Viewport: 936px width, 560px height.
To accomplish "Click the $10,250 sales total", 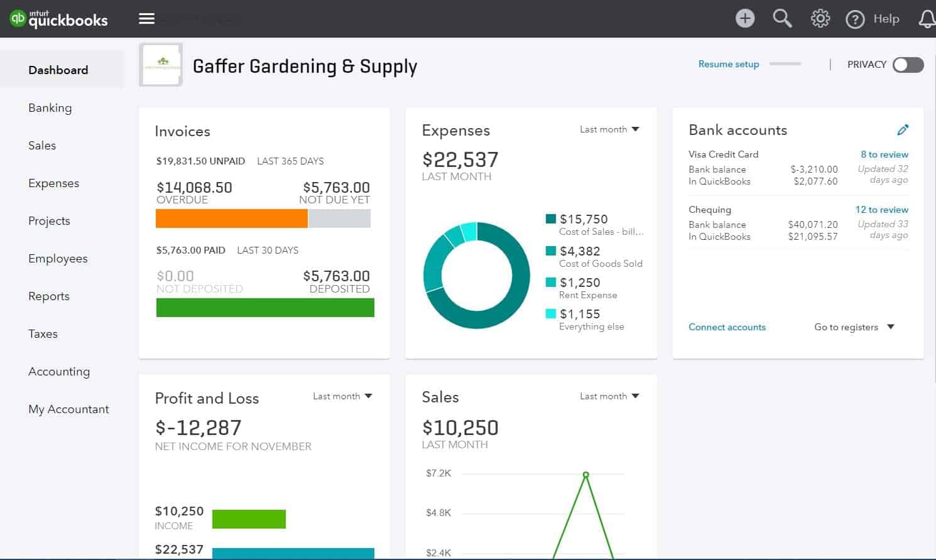I will [460, 428].
